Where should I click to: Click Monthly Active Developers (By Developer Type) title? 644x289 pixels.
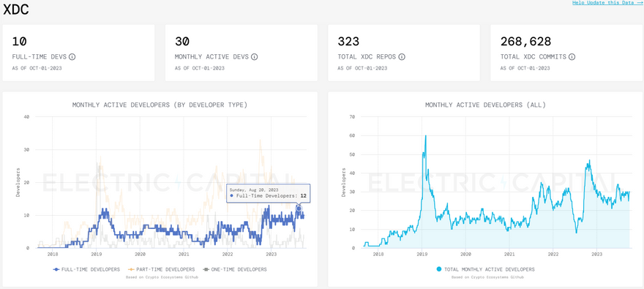click(x=160, y=105)
